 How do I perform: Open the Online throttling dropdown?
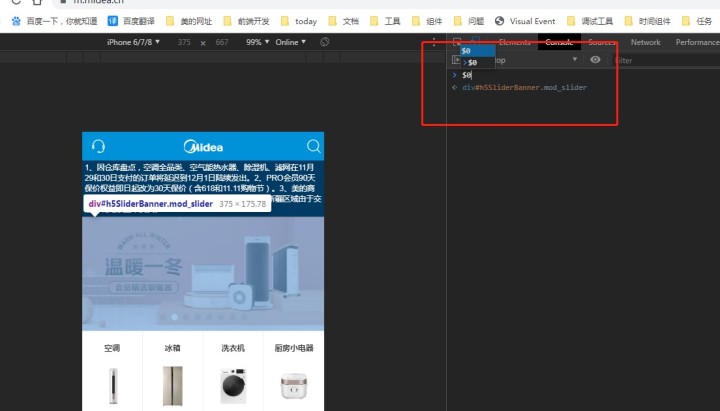tap(290, 42)
